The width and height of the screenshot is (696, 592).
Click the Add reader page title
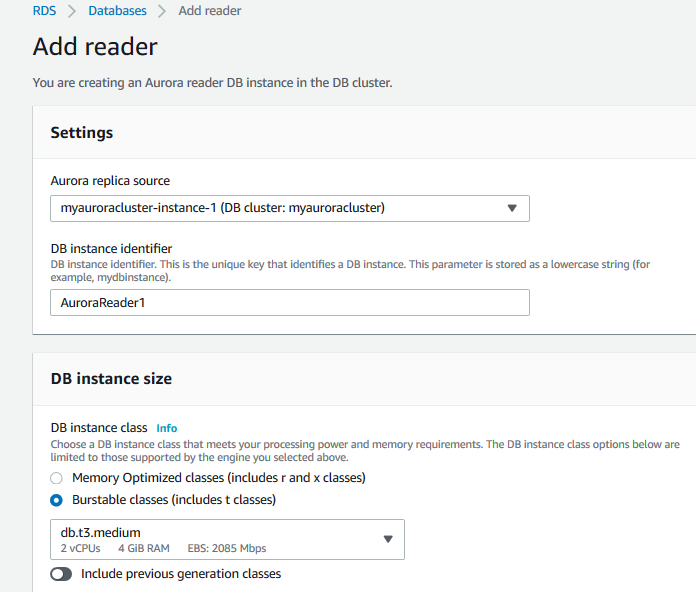[95, 47]
